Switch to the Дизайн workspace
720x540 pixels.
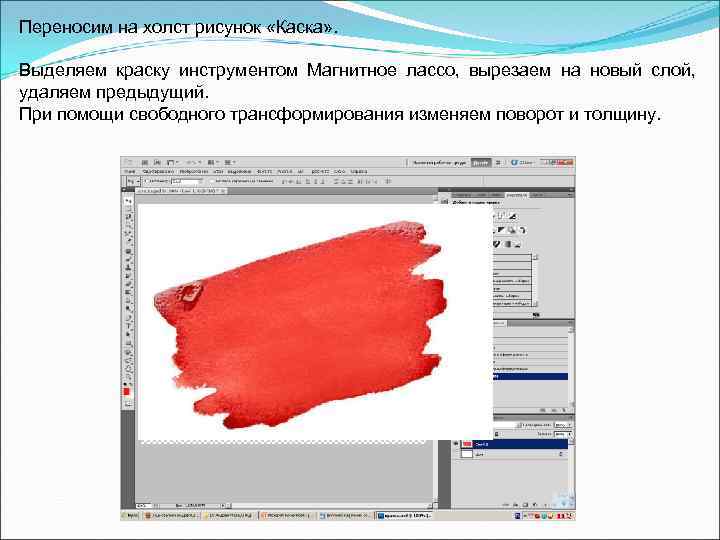(x=481, y=163)
